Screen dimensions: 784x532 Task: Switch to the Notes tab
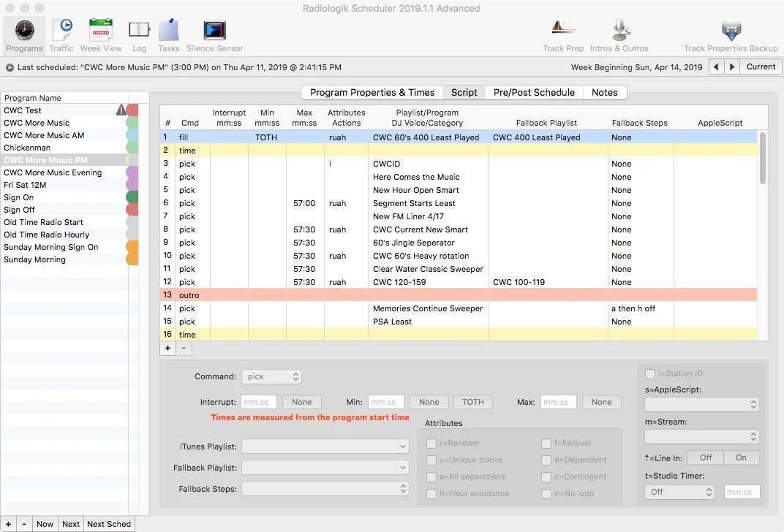(605, 92)
